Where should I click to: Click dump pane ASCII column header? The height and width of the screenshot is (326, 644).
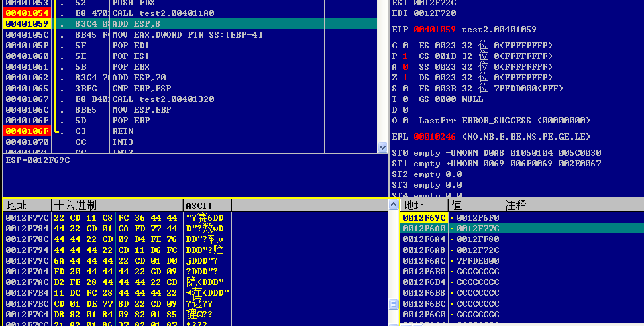(x=207, y=205)
